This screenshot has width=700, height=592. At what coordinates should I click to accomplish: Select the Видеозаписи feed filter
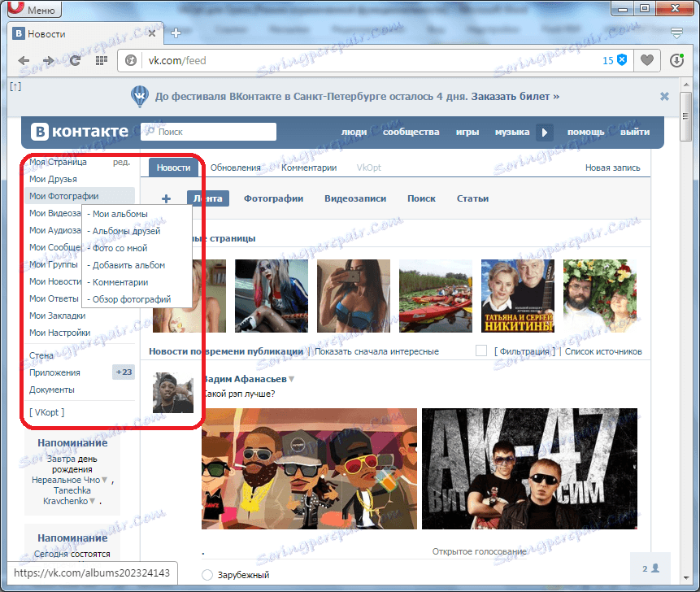(x=355, y=198)
